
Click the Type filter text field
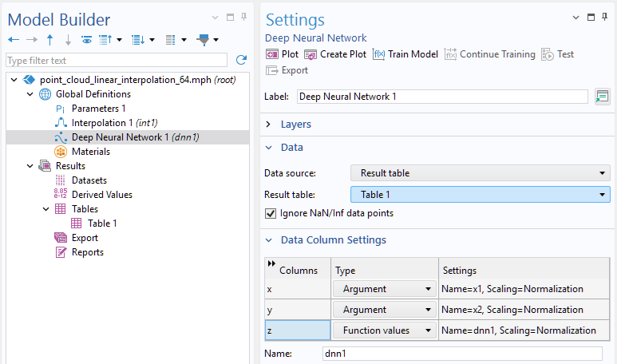pos(117,60)
